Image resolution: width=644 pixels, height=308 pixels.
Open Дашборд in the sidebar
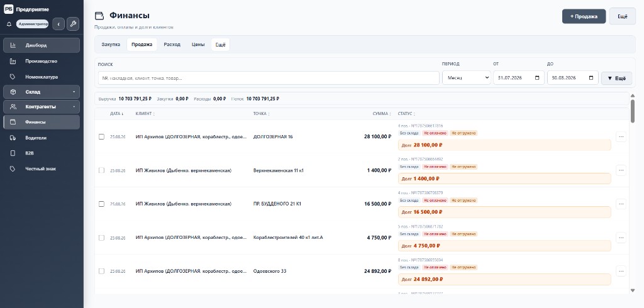[x=42, y=45]
